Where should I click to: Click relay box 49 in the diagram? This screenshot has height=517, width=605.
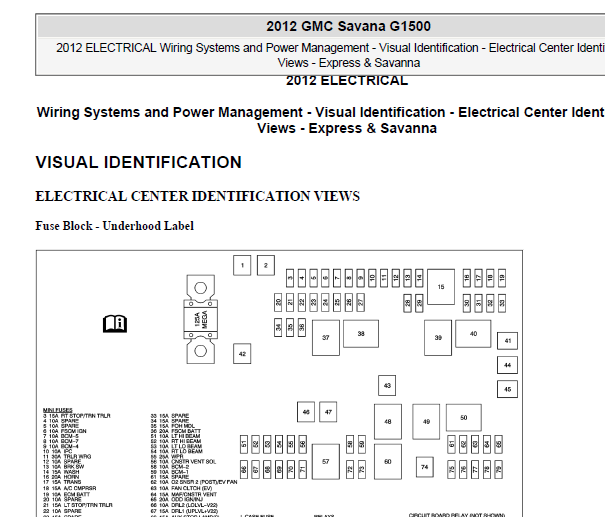[426, 422]
